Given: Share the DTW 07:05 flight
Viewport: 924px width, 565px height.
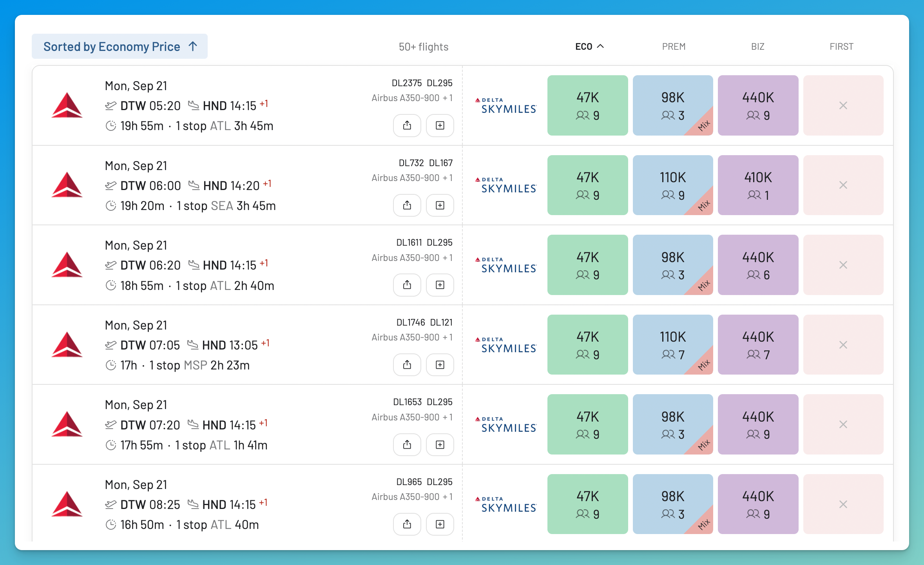Looking at the screenshot, I should click(x=407, y=365).
